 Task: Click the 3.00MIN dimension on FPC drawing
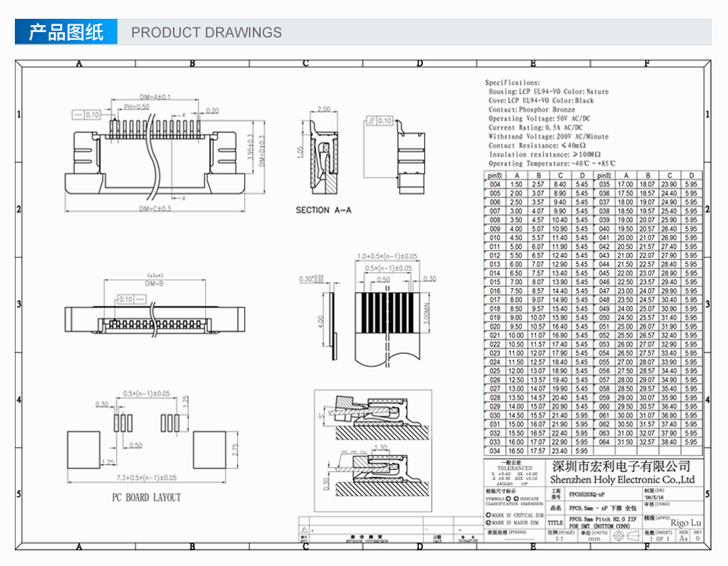pyautogui.click(x=427, y=313)
